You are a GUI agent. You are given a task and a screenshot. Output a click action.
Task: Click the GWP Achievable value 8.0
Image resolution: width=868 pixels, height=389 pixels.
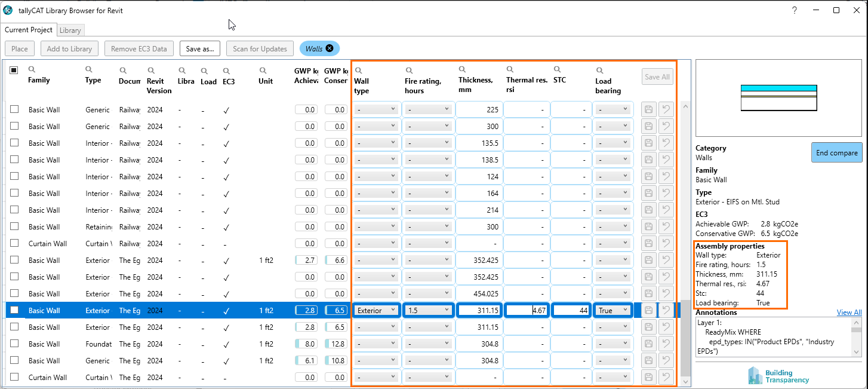point(306,344)
